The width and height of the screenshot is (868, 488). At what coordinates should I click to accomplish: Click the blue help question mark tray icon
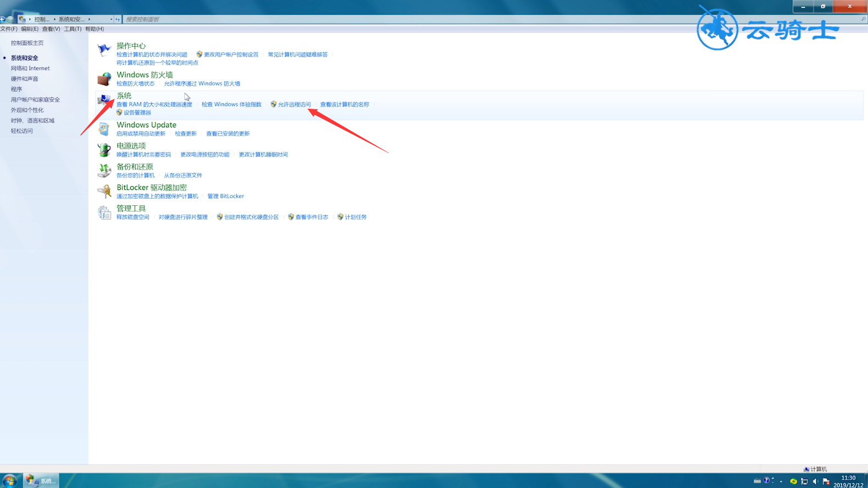coord(766,481)
